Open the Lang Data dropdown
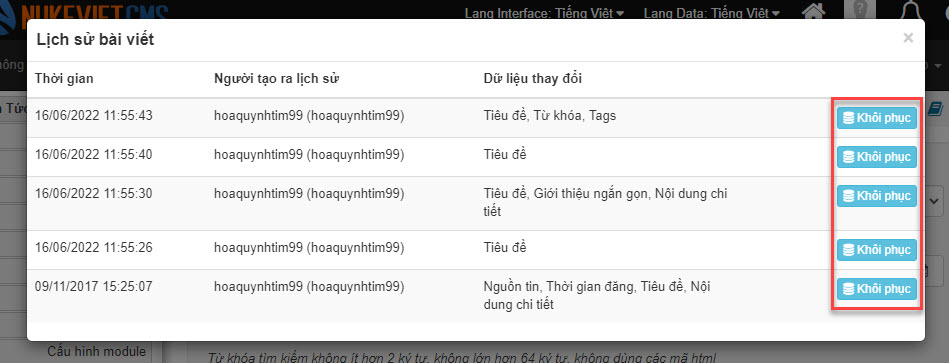949x363 pixels. [x=712, y=13]
